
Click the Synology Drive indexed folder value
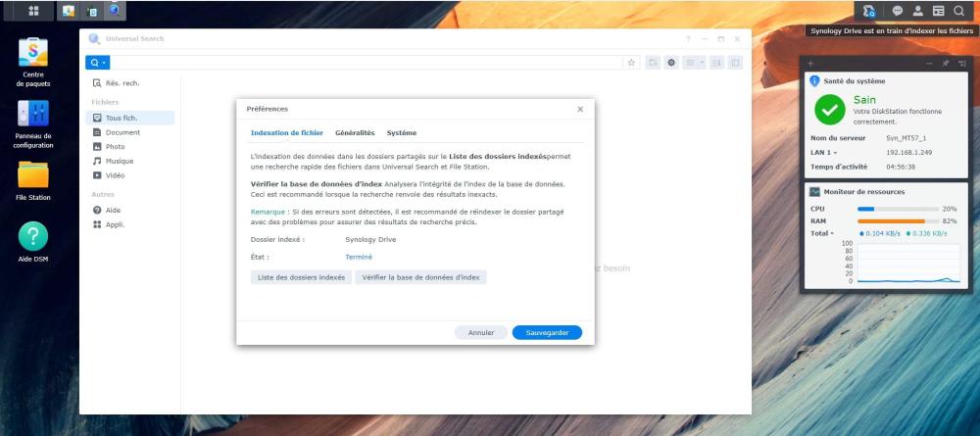[370, 240]
